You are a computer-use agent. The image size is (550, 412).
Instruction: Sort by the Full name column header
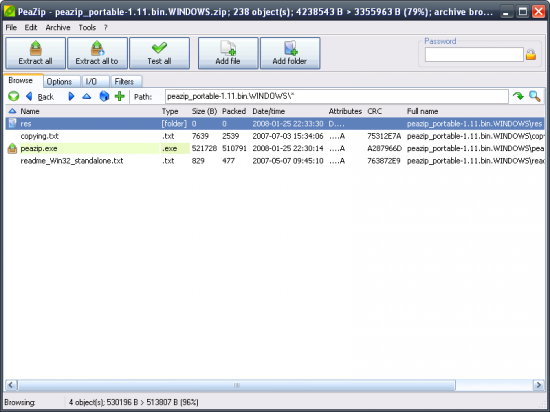coord(422,112)
